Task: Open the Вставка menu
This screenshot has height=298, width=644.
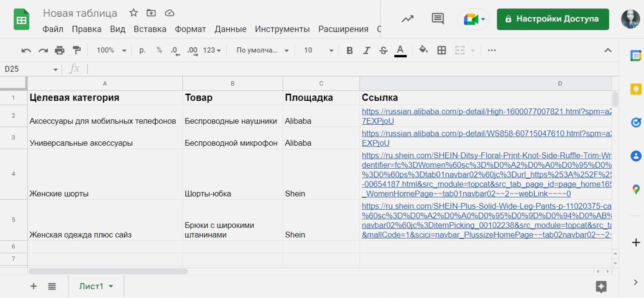Action: pos(150,29)
